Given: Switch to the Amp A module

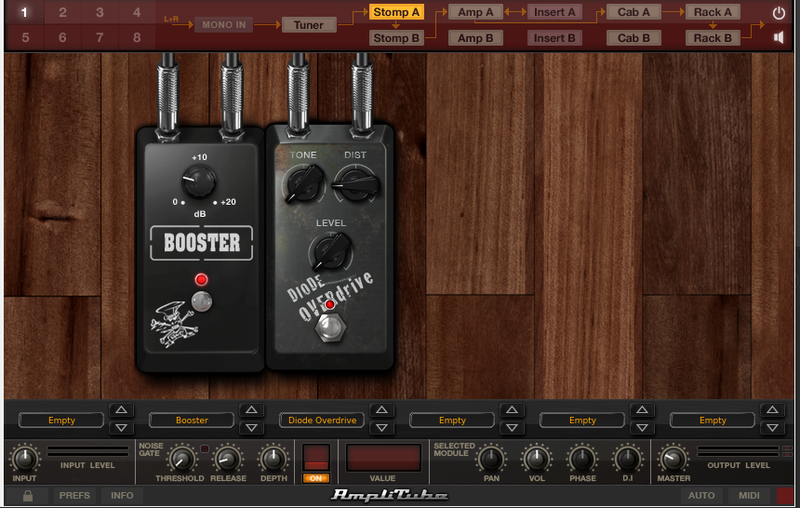Looking at the screenshot, I should (x=476, y=12).
